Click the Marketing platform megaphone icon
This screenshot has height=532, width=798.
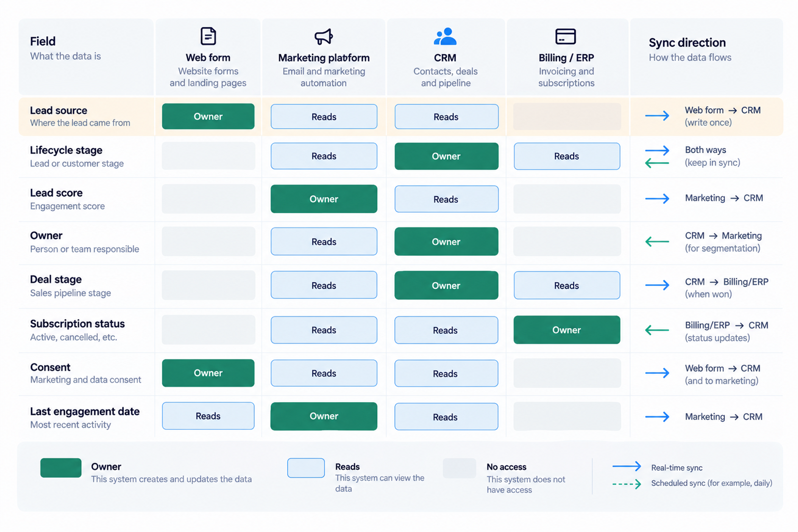click(324, 36)
